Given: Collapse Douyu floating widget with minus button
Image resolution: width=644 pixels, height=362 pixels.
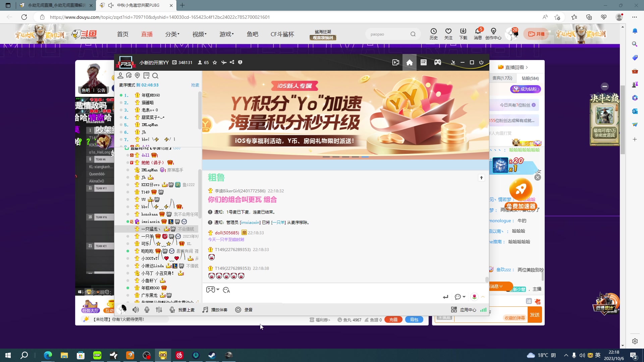Looking at the screenshot, I should coord(605,86).
